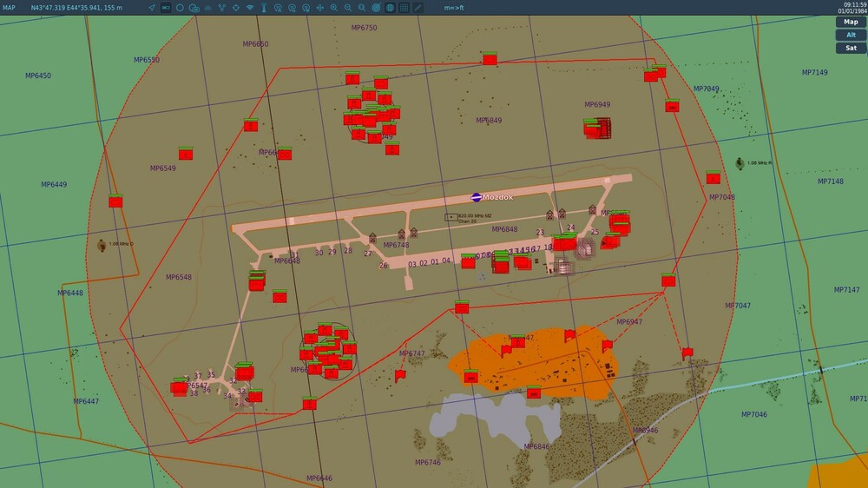Click the MP6548 grid label
Screen dimensions: 868x488
click(x=179, y=277)
